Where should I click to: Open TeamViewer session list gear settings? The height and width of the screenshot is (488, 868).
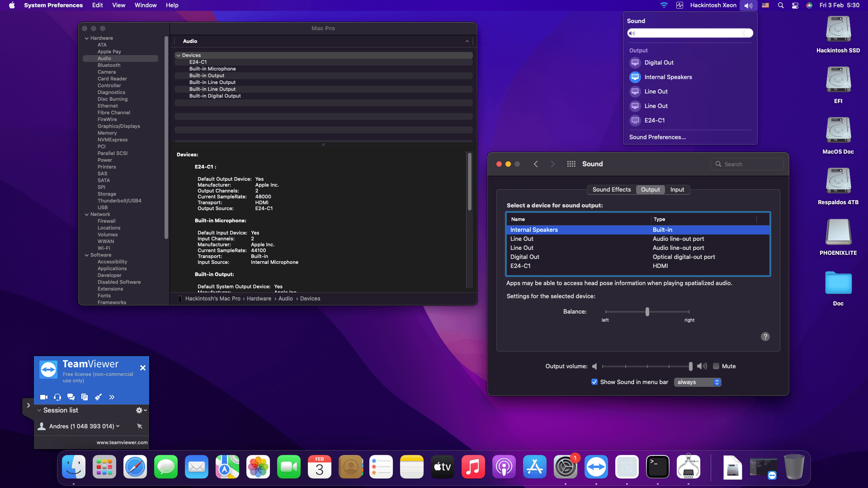click(x=139, y=410)
